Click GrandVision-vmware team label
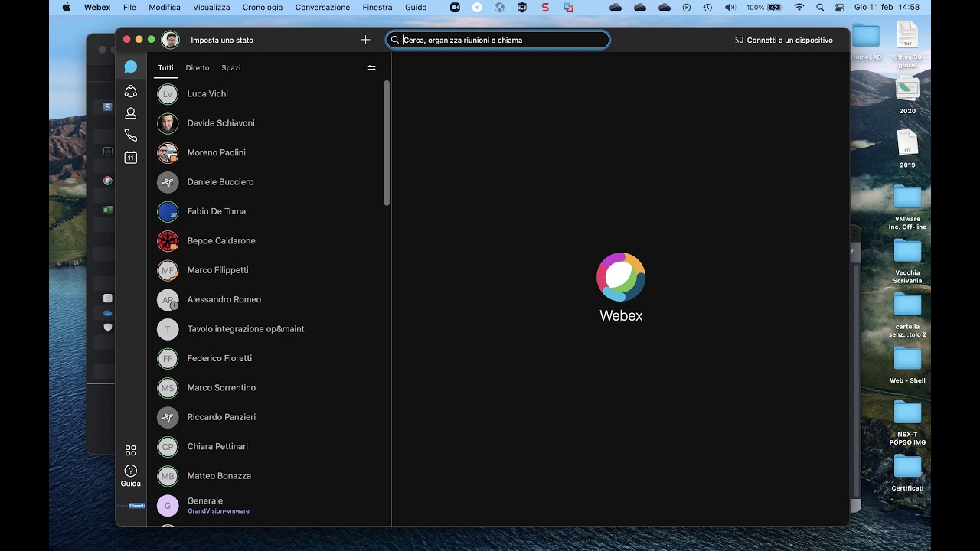 [x=218, y=511]
